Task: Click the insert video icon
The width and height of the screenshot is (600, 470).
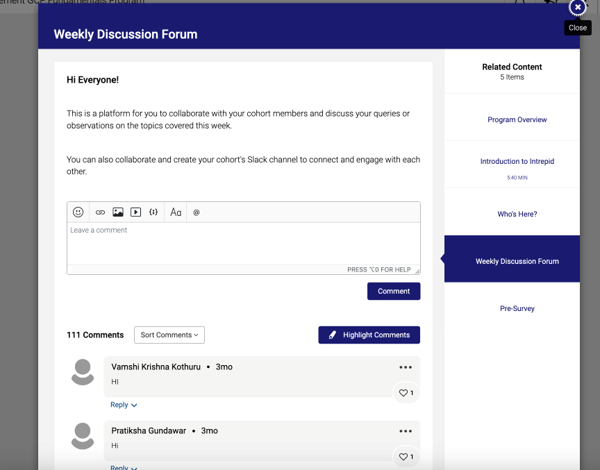Action: click(136, 212)
